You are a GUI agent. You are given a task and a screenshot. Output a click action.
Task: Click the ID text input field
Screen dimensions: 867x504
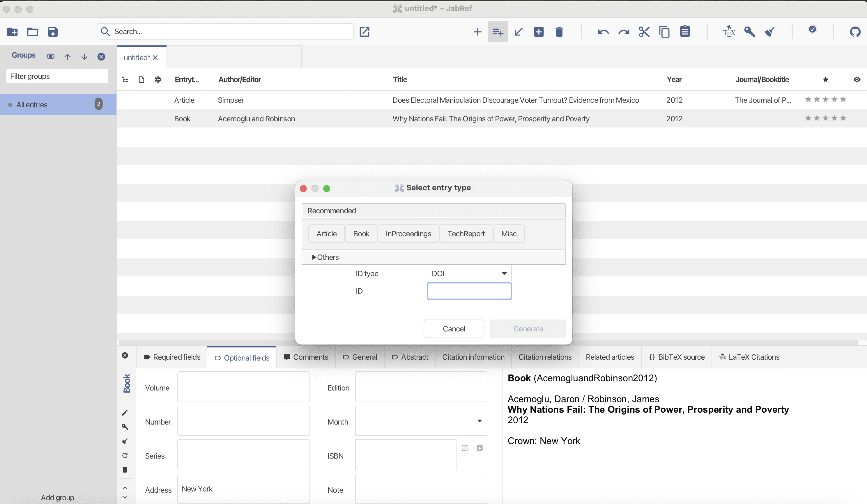click(x=469, y=291)
